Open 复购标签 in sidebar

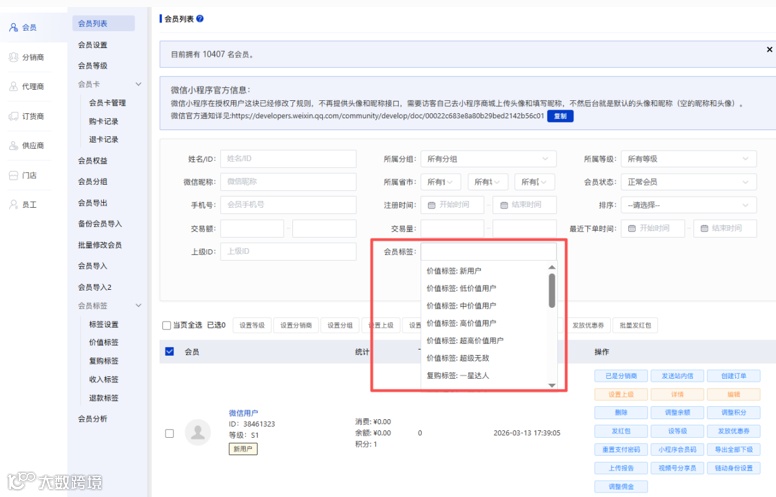click(103, 361)
